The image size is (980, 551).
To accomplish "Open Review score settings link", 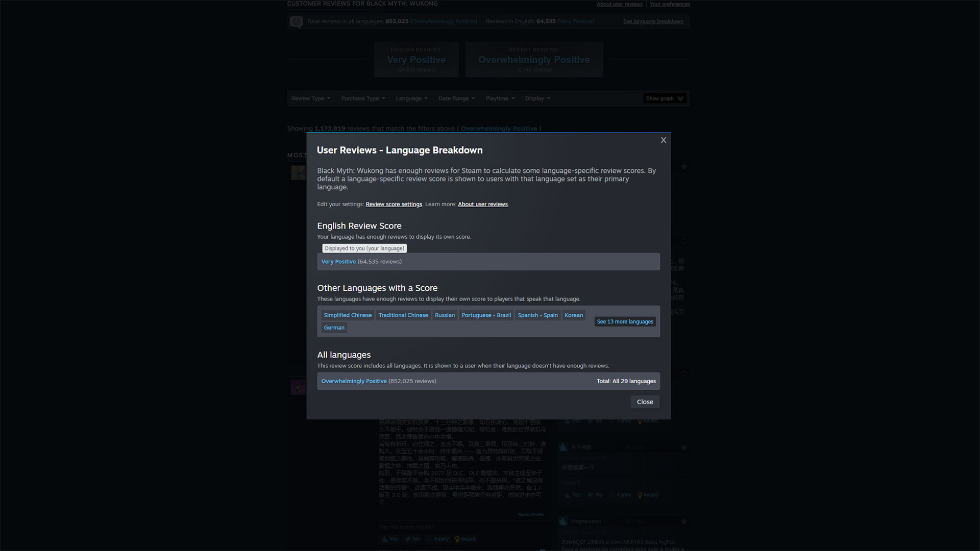I will click(x=394, y=204).
